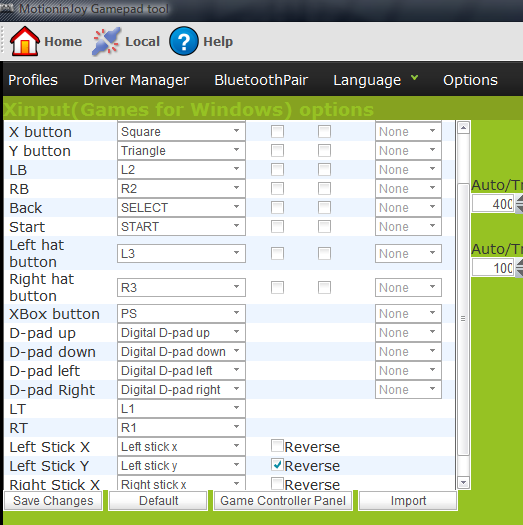Viewport: 523px width, 525px height.
Task: Click the scrollbar up arrow
Action: tap(463, 128)
